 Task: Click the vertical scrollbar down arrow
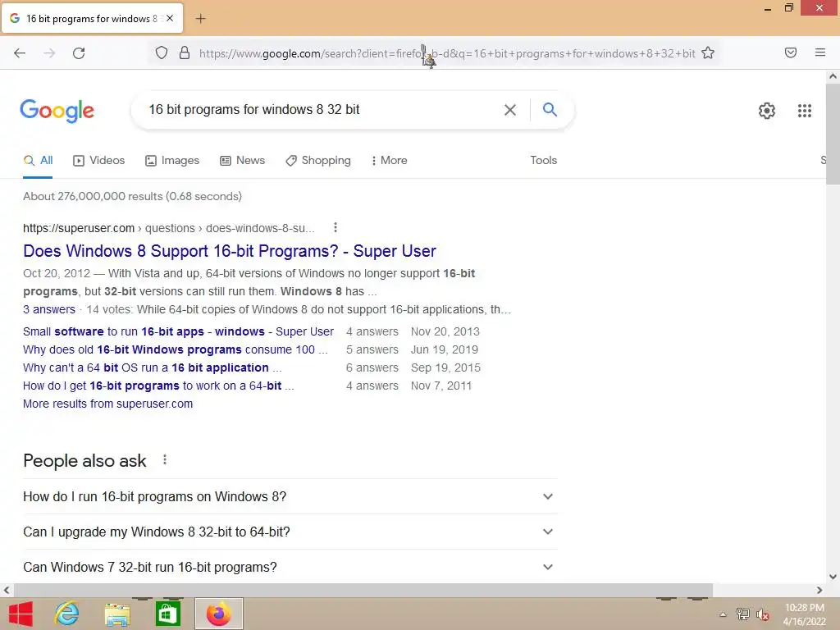(x=833, y=577)
